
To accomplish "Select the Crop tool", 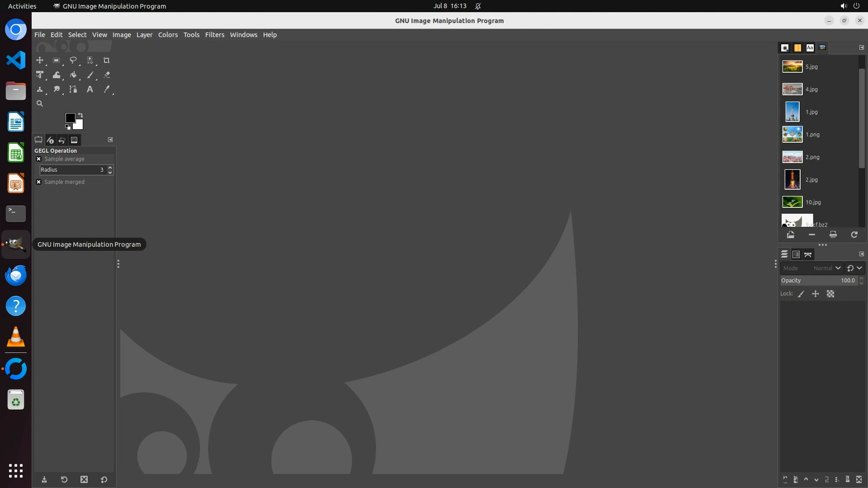I will [106, 60].
